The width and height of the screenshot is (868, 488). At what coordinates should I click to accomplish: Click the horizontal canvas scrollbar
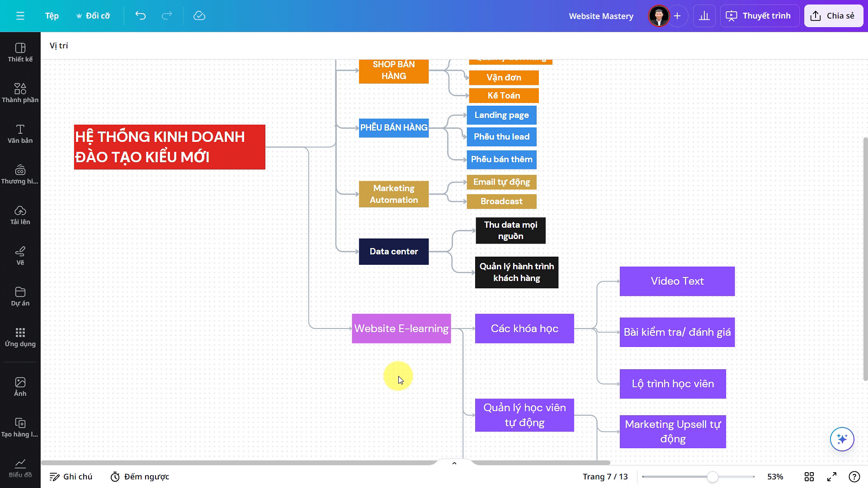(325, 463)
